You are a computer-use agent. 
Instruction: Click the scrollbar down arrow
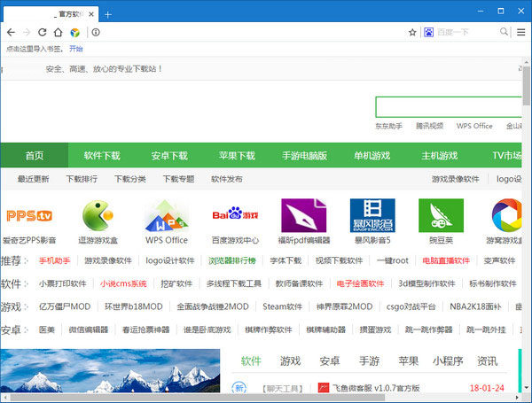(x=526, y=387)
